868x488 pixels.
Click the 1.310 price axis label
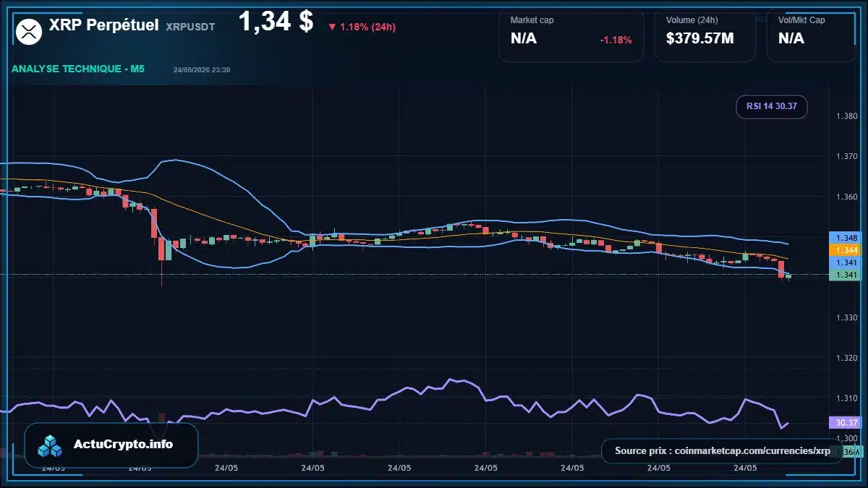846,398
